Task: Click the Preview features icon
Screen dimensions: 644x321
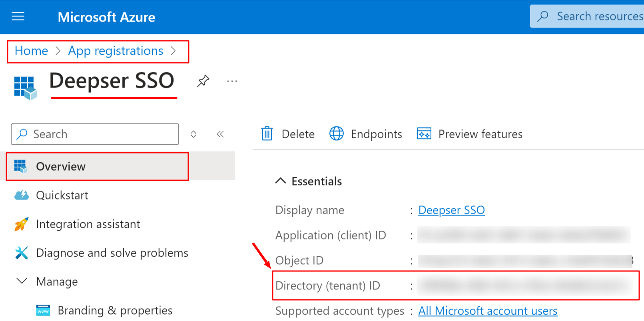Action: [x=424, y=134]
